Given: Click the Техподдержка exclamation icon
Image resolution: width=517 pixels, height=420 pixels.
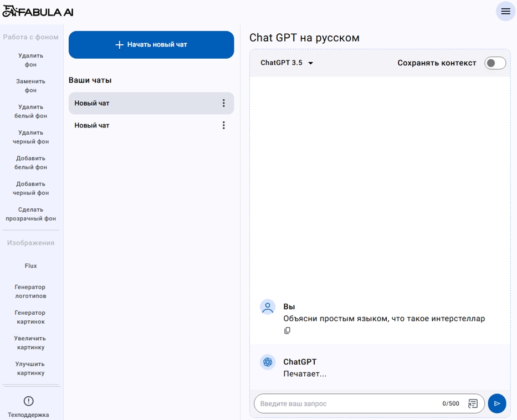Looking at the screenshot, I should tap(29, 401).
